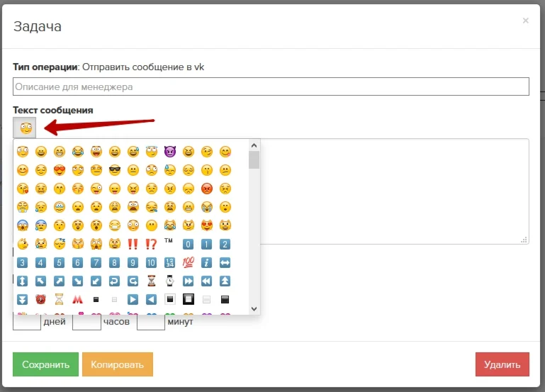Viewport: 545px width, 392px height.
Task: Focus the дней input box
Action: pyautogui.click(x=27, y=322)
